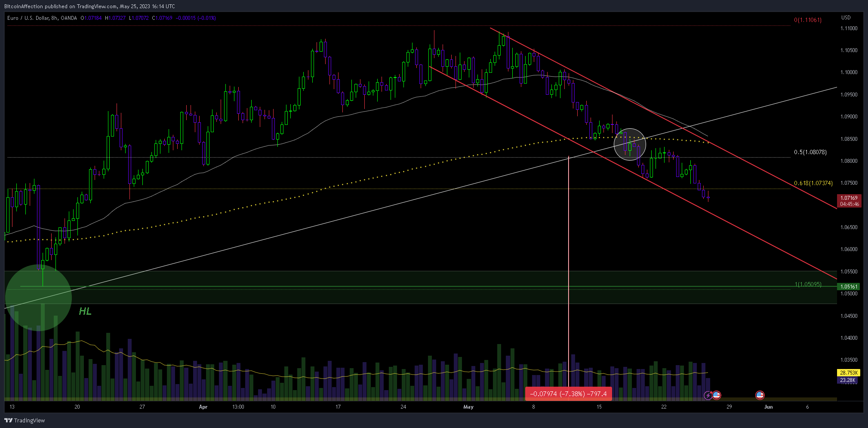Open the US flag economic event before Jun
868x428 pixels.
pyautogui.click(x=760, y=395)
